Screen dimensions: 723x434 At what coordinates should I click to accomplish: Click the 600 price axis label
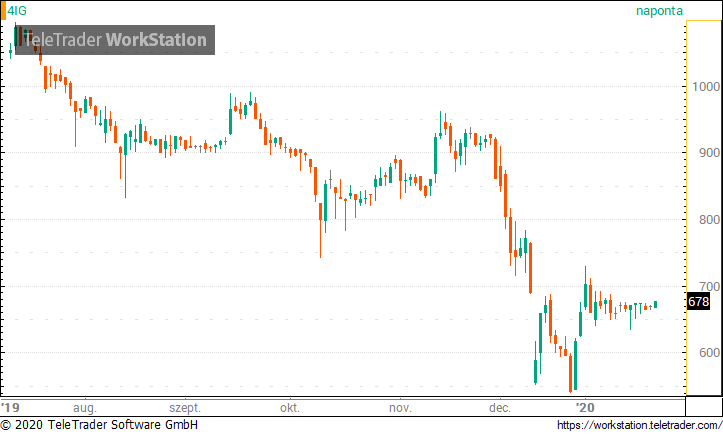tap(709, 353)
